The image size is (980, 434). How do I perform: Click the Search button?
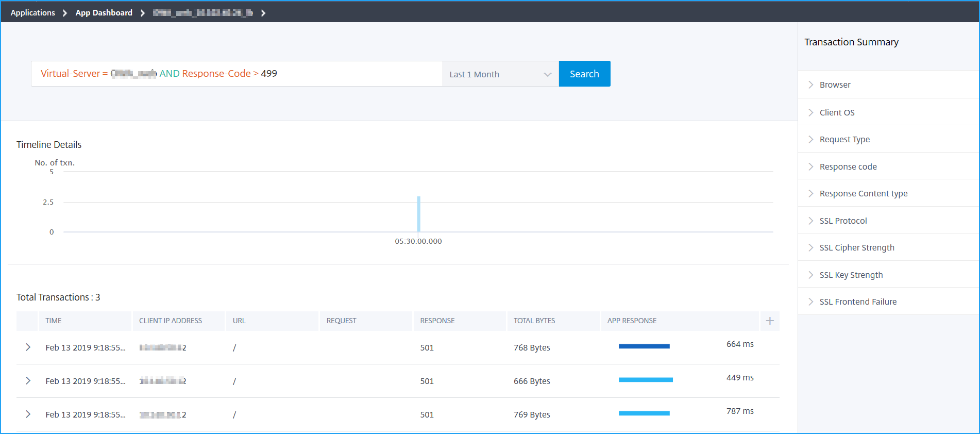[584, 74]
